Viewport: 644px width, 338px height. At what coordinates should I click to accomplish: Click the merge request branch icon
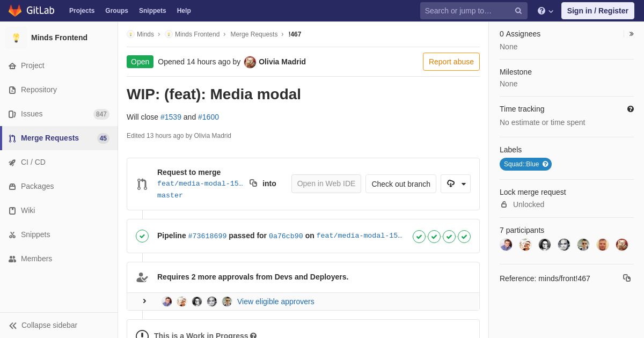coord(142,184)
